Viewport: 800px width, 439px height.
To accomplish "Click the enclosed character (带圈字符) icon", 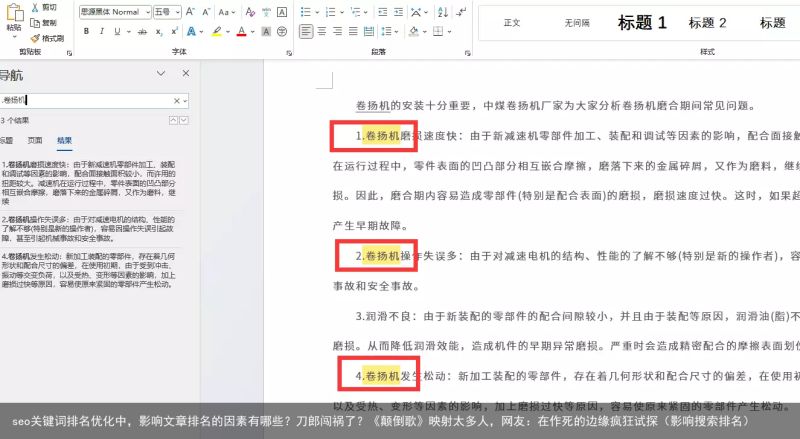I will [x=282, y=31].
